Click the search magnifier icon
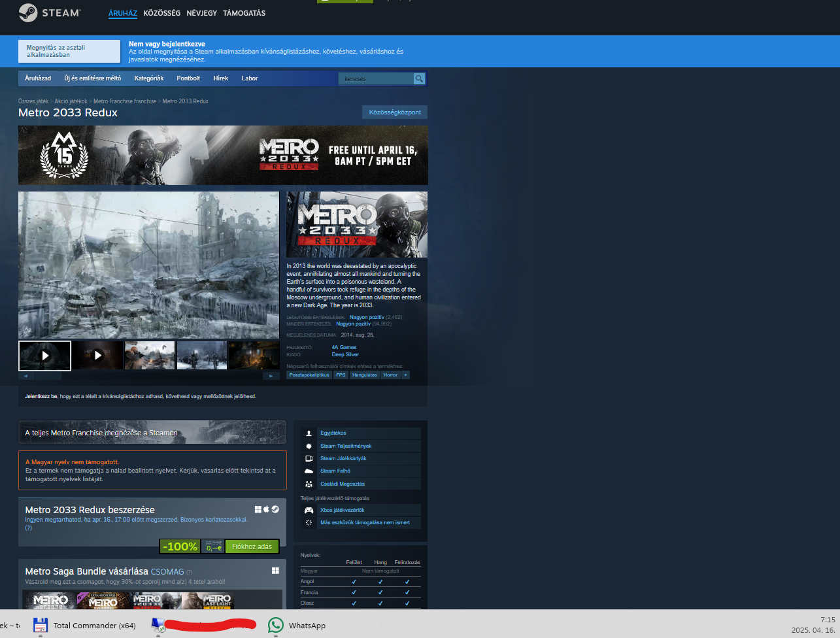840x638 pixels. [419, 78]
